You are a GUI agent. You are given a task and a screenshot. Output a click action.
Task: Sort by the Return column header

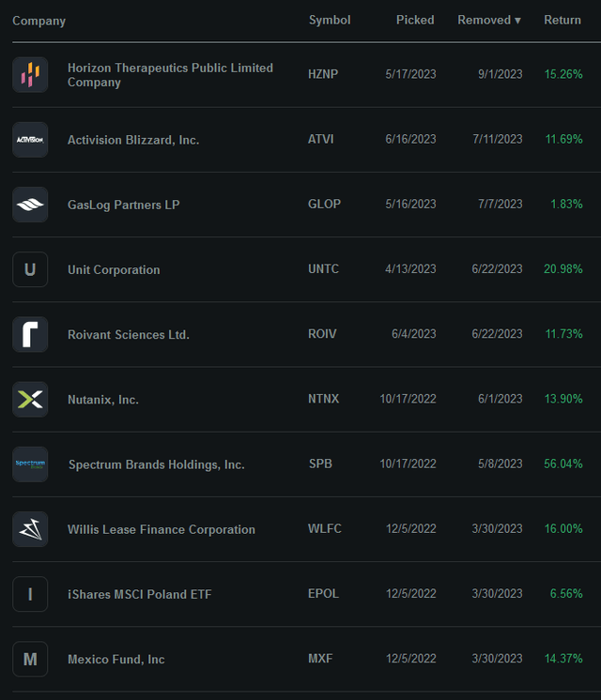coord(562,21)
